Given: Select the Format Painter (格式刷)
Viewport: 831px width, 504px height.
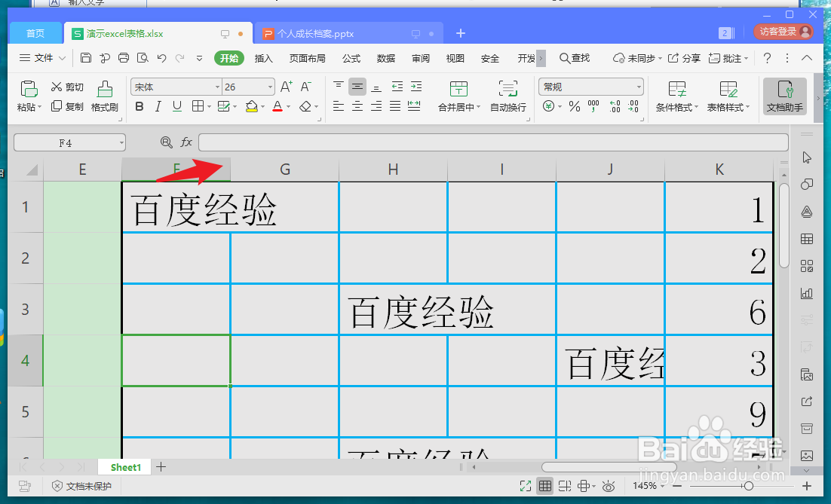Looking at the screenshot, I should pyautogui.click(x=104, y=96).
